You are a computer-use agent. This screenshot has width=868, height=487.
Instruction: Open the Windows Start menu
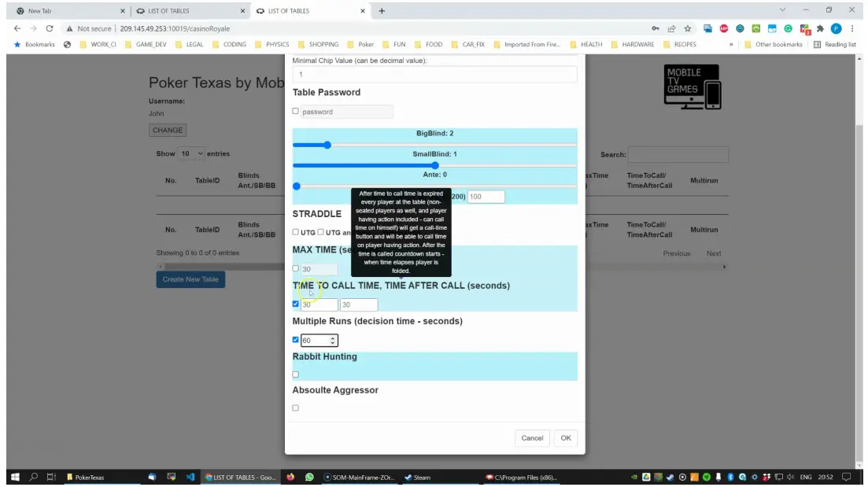[x=15, y=477]
